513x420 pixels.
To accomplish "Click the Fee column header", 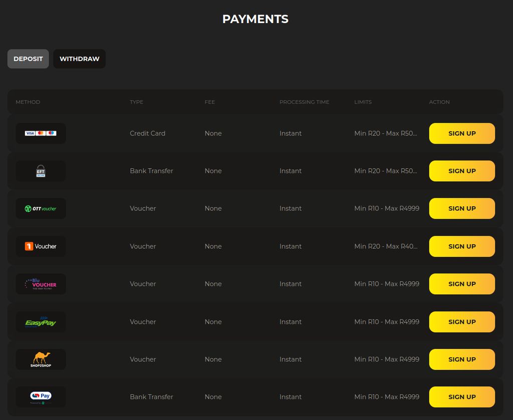I will [210, 102].
